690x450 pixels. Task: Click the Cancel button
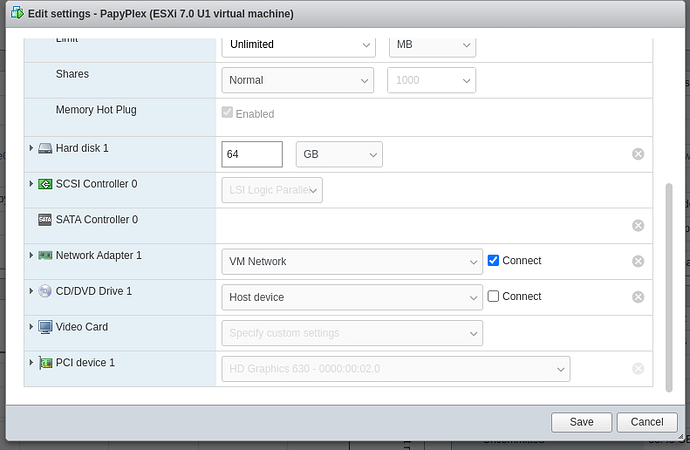tap(647, 422)
